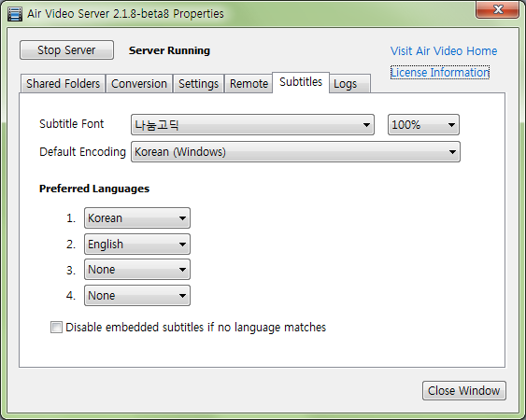Click the Air Video Server title bar icon
Image resolution: width=526 pixels, height=420 pixels.
(15, 14)
